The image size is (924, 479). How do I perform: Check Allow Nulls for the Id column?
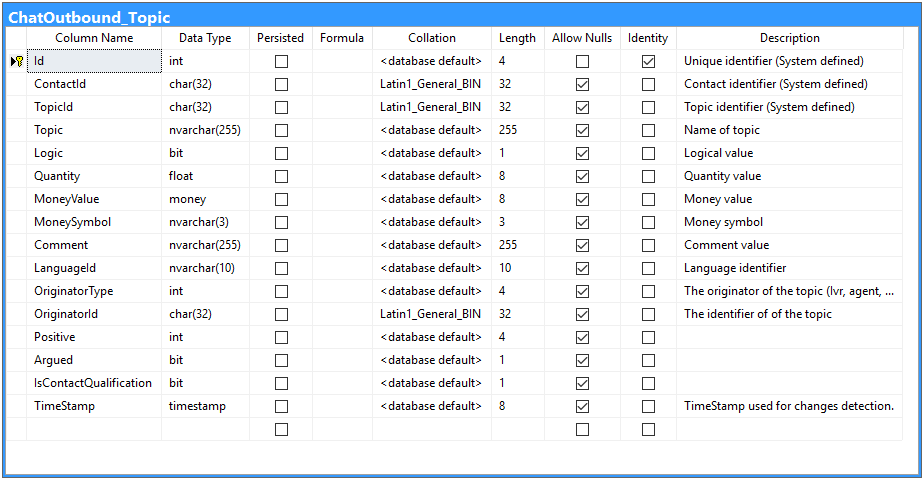582,61
